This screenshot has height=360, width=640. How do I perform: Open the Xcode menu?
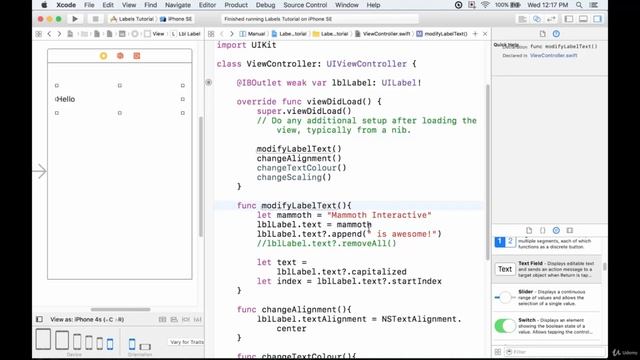point(66,5)
